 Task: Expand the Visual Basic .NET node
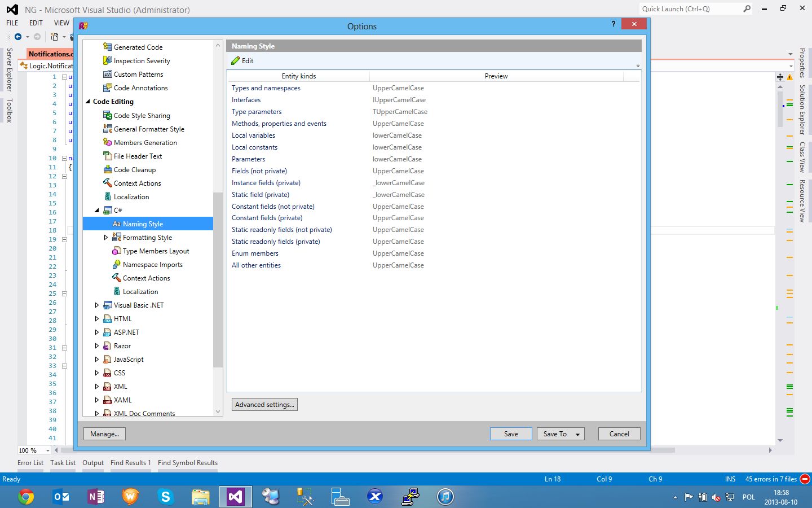coord(97,305)
